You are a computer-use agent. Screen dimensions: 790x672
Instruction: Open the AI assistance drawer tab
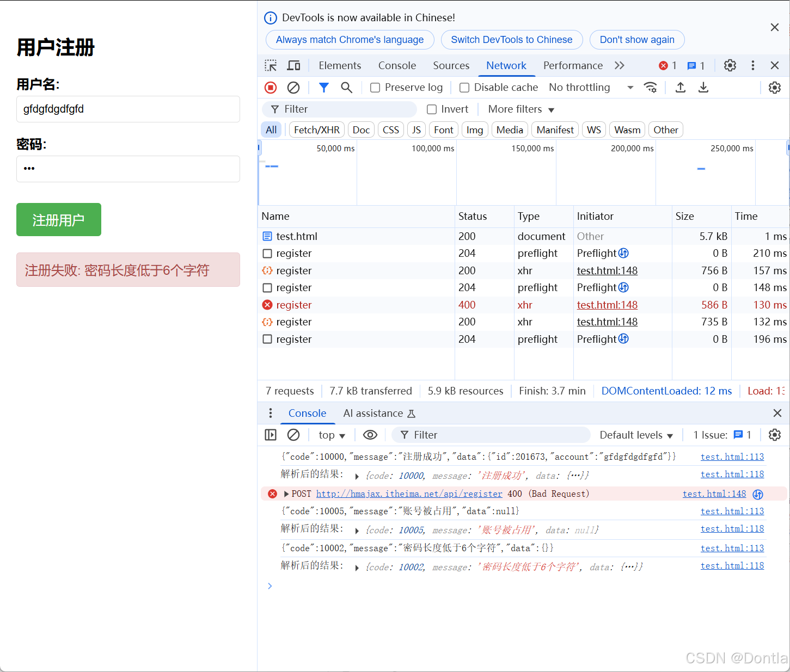379,414
